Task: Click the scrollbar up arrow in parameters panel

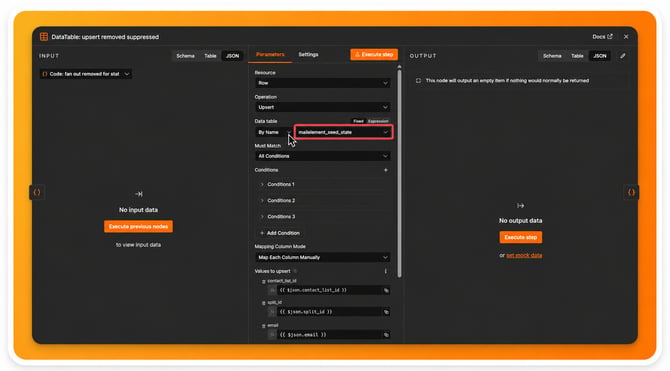Action: [400, 67]
